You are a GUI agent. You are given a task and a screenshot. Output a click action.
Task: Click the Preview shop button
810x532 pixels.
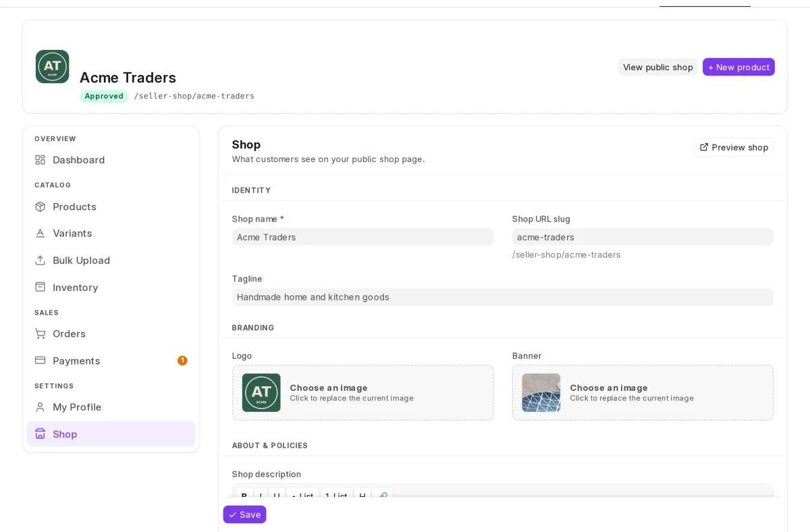[x=734, y=147]
